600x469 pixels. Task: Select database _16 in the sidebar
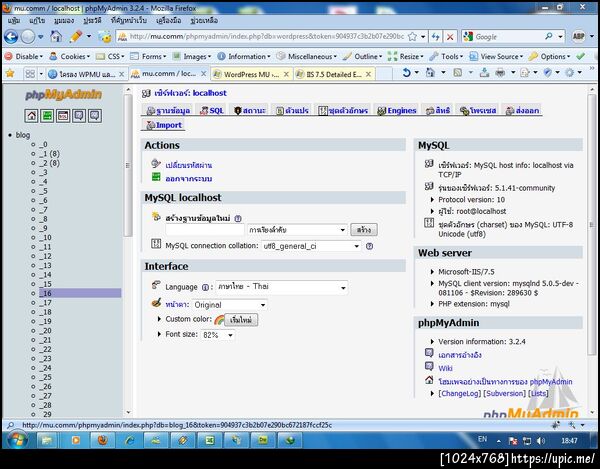pos(80,293)
